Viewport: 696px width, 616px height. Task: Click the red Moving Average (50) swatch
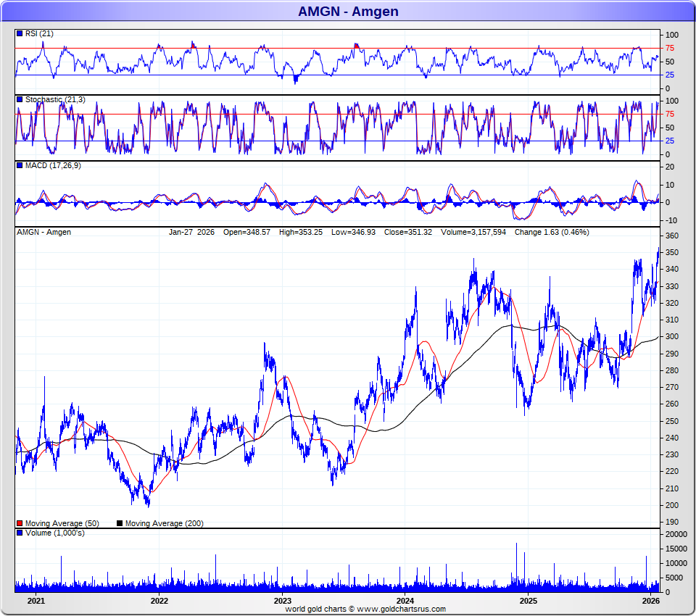(20, 523)
